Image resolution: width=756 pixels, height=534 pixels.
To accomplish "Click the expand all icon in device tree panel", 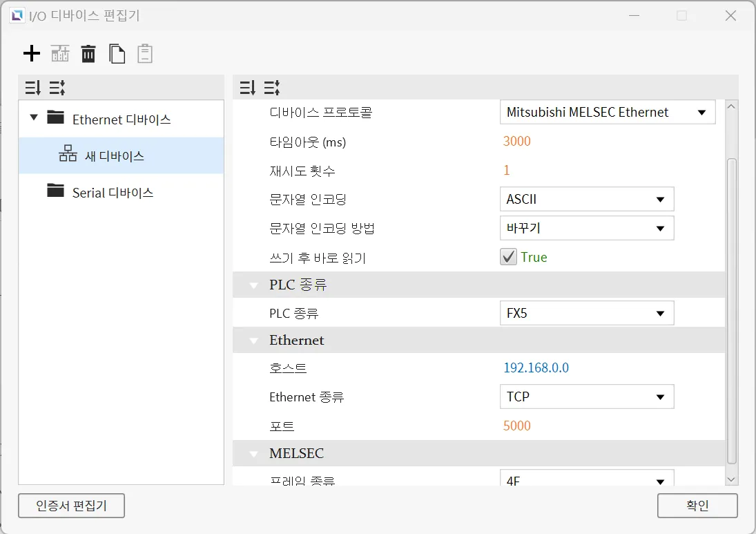I will pyautogui.click(x=32, y=88).
